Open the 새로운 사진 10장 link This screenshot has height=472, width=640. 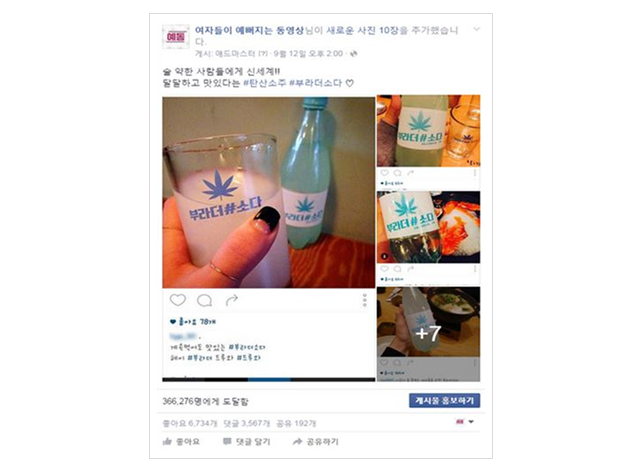[x=362, y=30]
